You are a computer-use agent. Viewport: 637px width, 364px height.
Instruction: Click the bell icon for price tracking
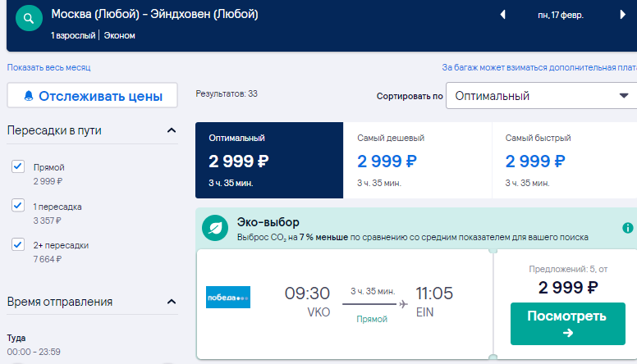click(29, 96)
